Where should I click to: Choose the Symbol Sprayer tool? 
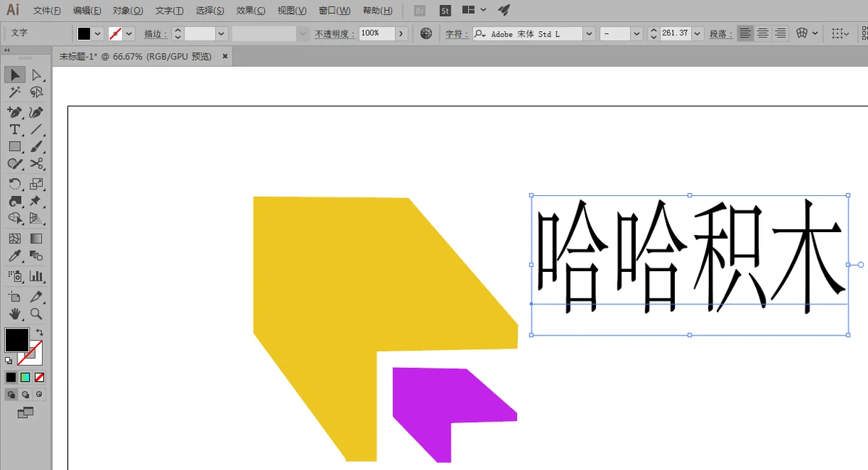click(x=15, y=275)
